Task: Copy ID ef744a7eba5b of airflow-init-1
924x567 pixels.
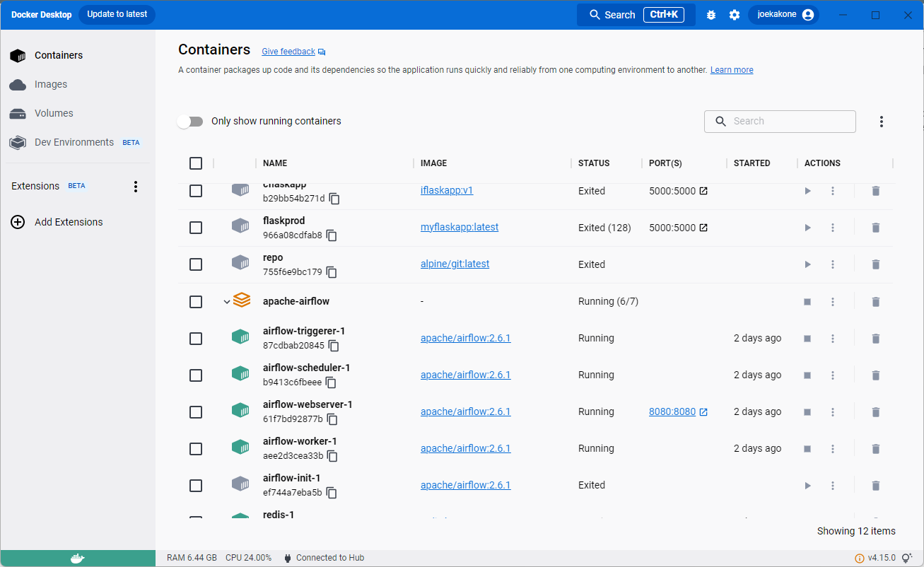Action: pyautogui.click(x=331, y=493)
